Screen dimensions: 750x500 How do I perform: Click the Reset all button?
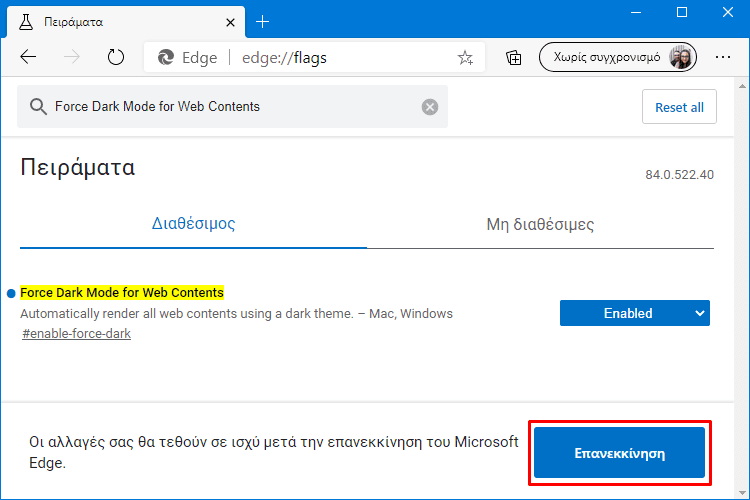[679, 107]
